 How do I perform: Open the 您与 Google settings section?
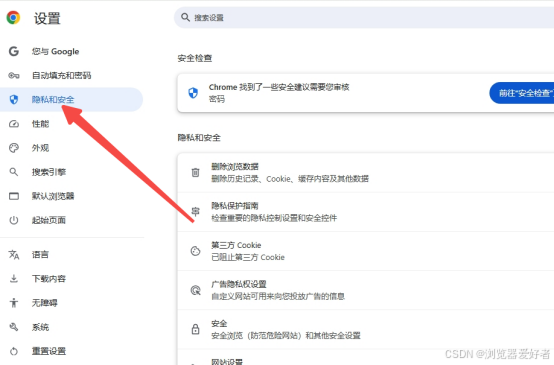pyautogui.click(x=71, y=51)
